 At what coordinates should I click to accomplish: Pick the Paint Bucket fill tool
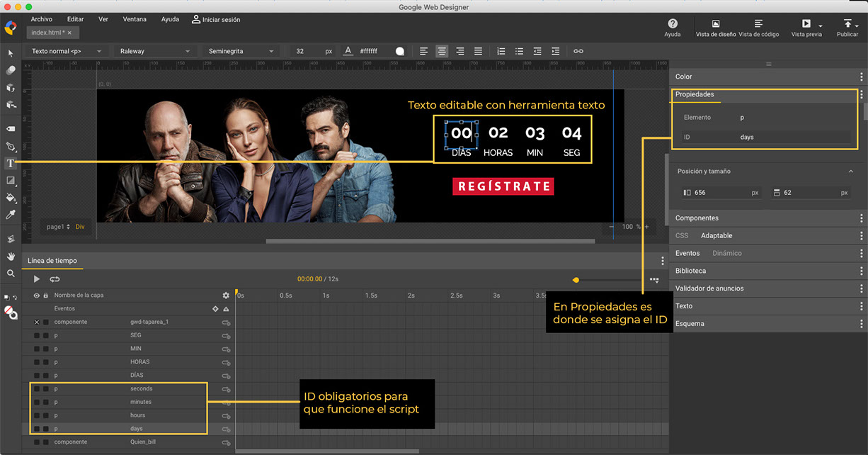click(x=11, y=198)
